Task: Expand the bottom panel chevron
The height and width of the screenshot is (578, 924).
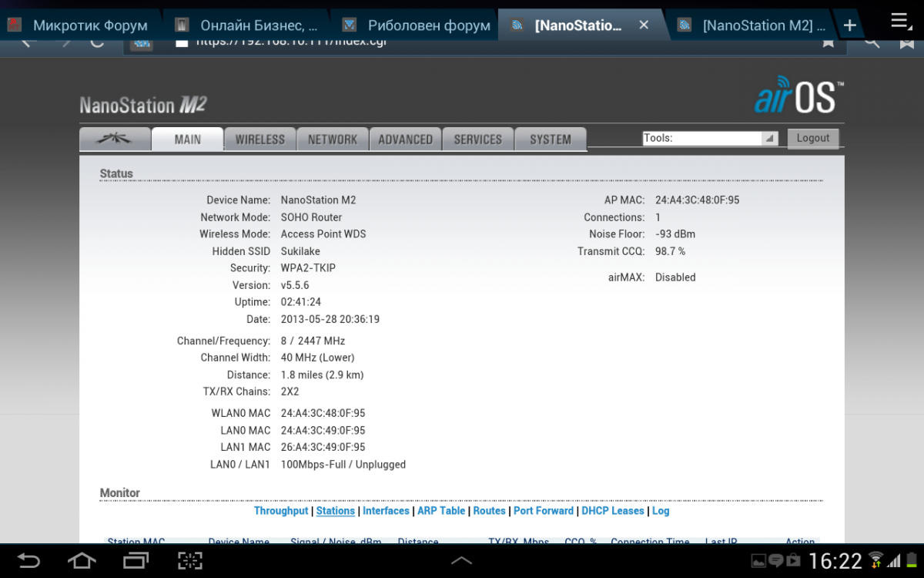Action: [461, 560]
